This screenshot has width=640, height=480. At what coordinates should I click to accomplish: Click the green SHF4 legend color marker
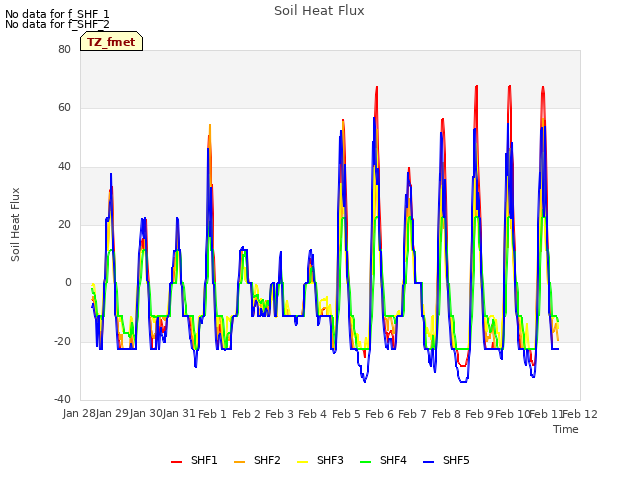tap(365, 462)
